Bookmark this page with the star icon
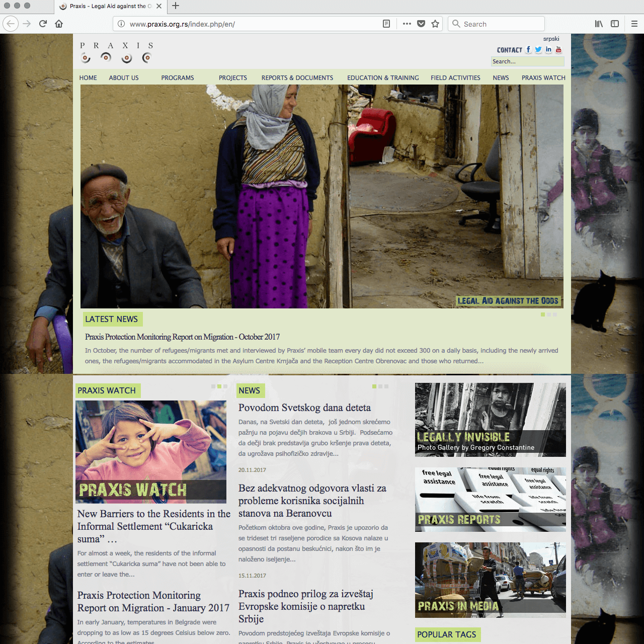Image resolution: width=644 pixels, height=644 pixels. [435, 24]
